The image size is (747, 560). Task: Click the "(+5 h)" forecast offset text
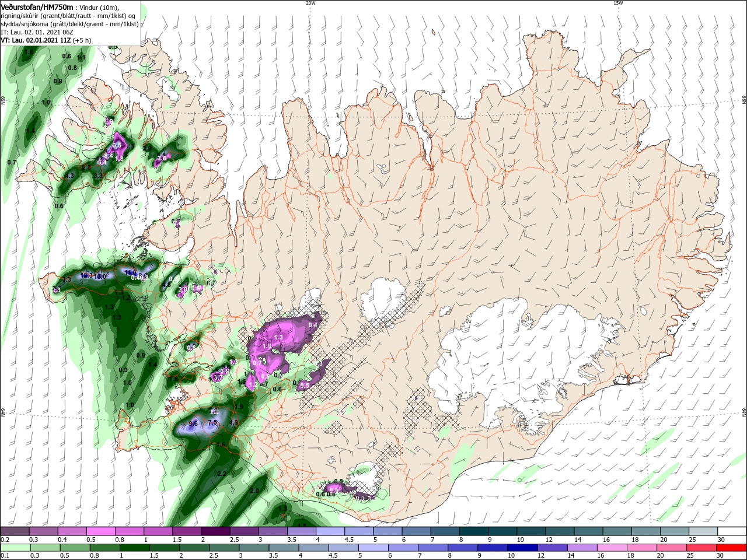(82, 40)
